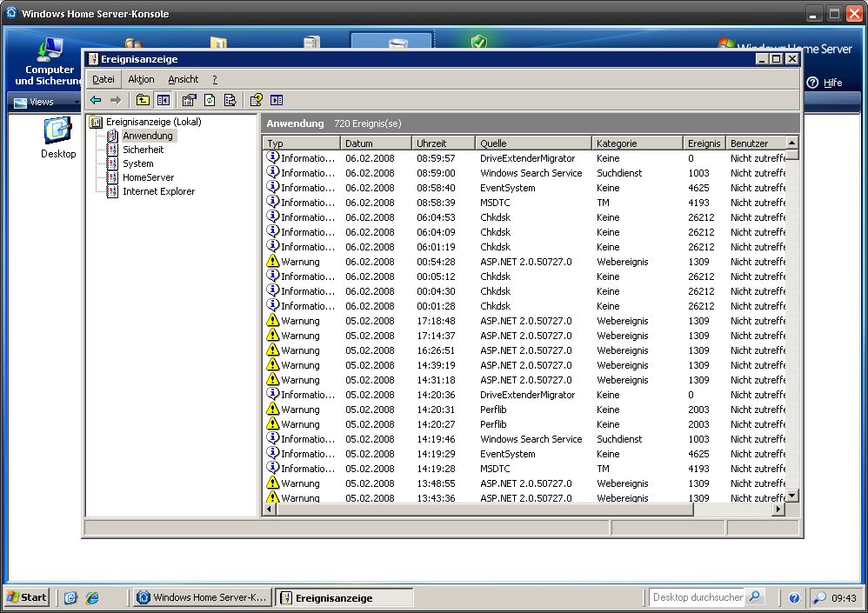The height and width of the screenshot is (613, 868).
Task: Switch to Windows Home Server-K... taskbar button
Action: click(x=202, y=597)
